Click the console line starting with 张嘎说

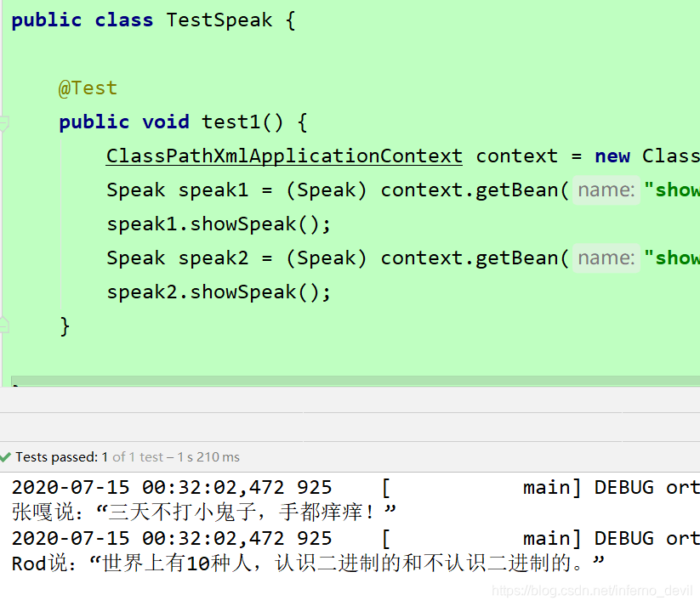pos(203,513)
